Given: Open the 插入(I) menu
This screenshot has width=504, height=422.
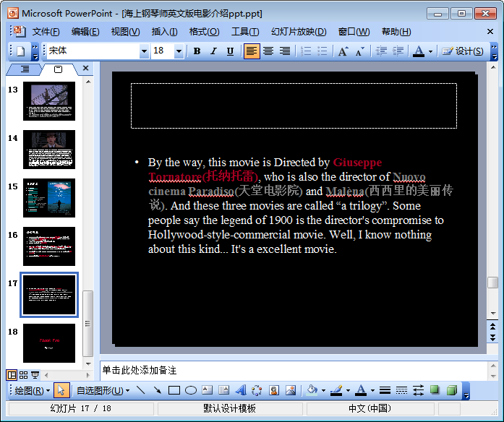Looking at the screenshot, I should pos(164,32).
